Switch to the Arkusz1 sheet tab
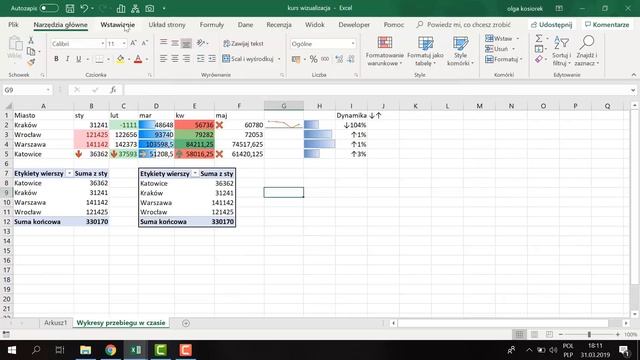The height and width of the screenshot is (360, 640). (x=55, y=323)
